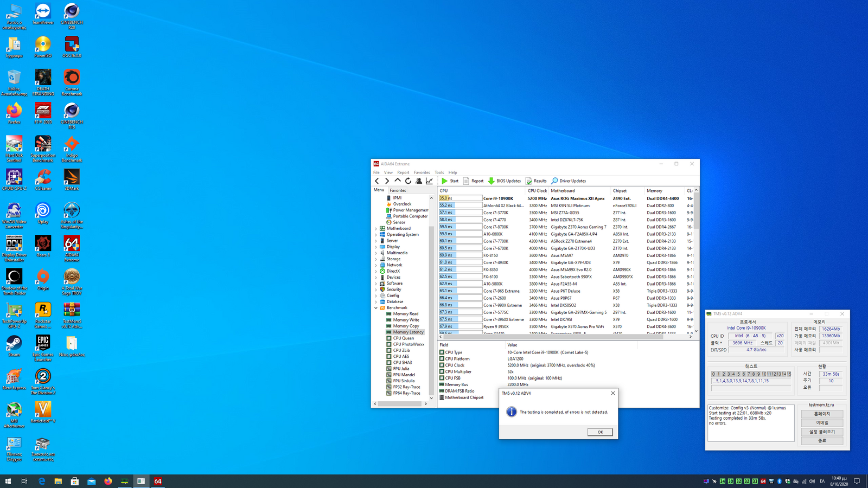Select Memory Write benchmark
Image resolution: width=868 pixels, height=488 pixels.
coord(406,320)
